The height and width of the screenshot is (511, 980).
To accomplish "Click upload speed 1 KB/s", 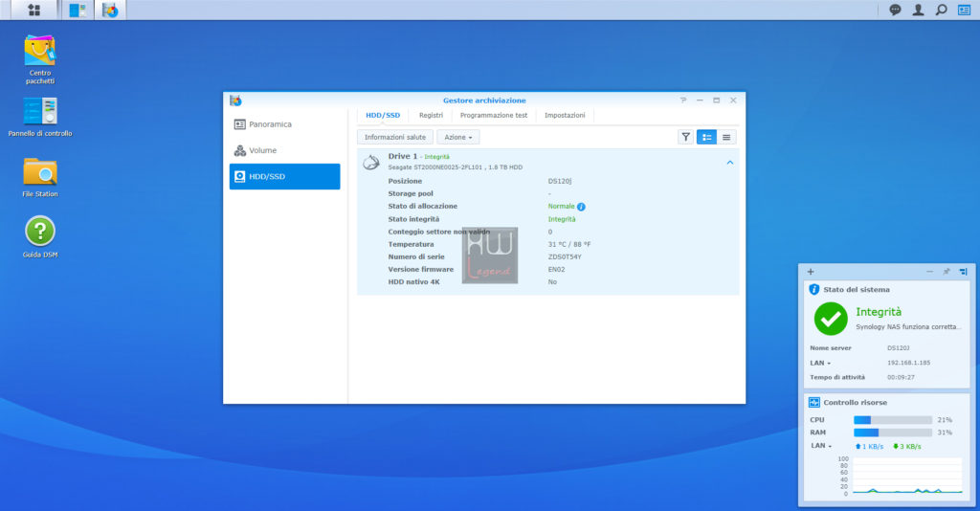I will click(x=869, y=447).
